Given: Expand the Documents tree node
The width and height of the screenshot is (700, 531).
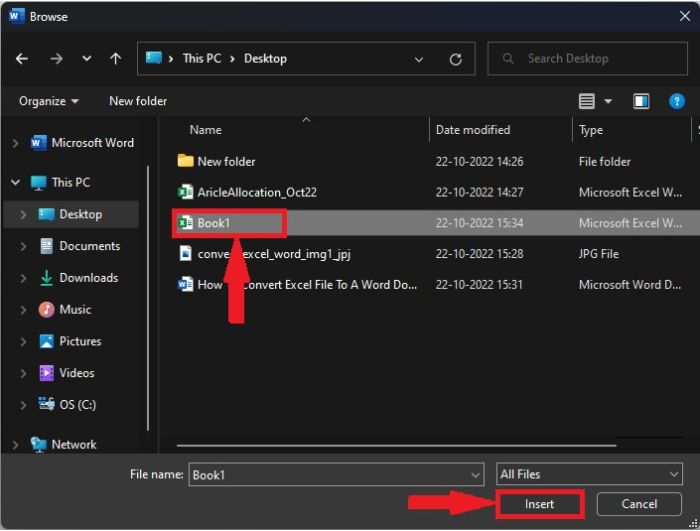Looking at the screenshot, I should coord(23,246).
